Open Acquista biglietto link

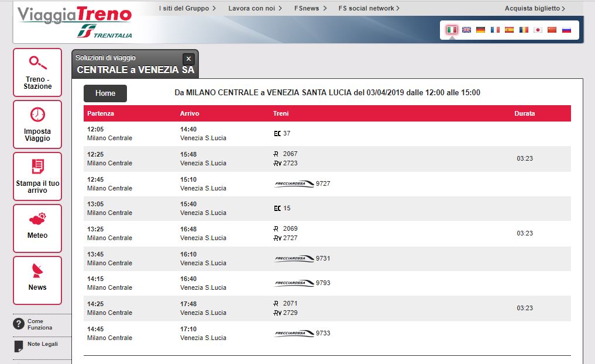(x=535, y=8)
